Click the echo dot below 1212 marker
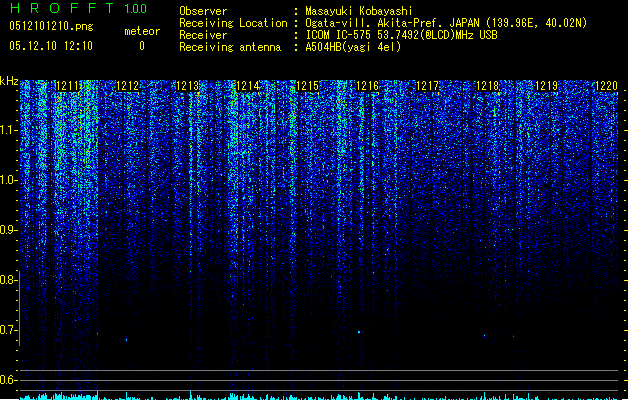This screenshot has width=629, height=400. (x=127, y=340)
